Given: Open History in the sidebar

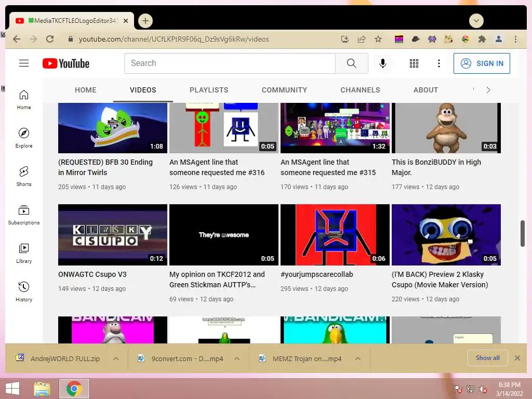Looking at the screenshot, I should tap(24, 292).
